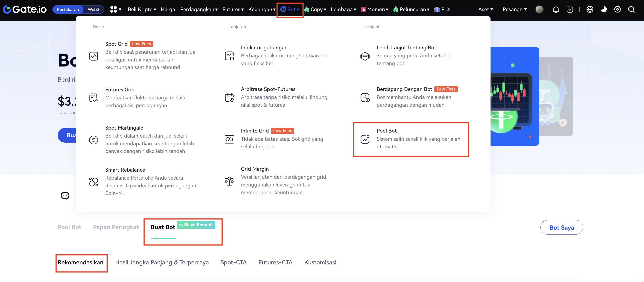Click the search magnifier icon
Viewport: 644px width, 282px height.
631,10
